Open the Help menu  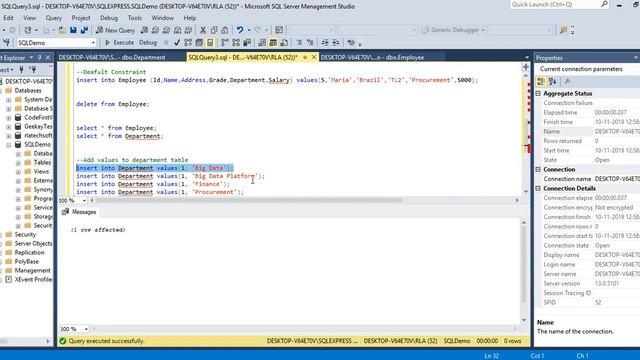[x=189, y=18]
